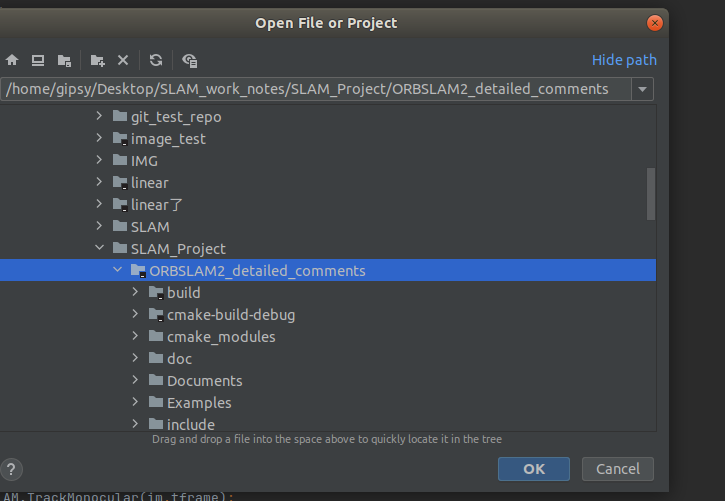Select the image_test folder row
Image resolution: width=725 pixels, height=501 pixels.
(328, 139)
